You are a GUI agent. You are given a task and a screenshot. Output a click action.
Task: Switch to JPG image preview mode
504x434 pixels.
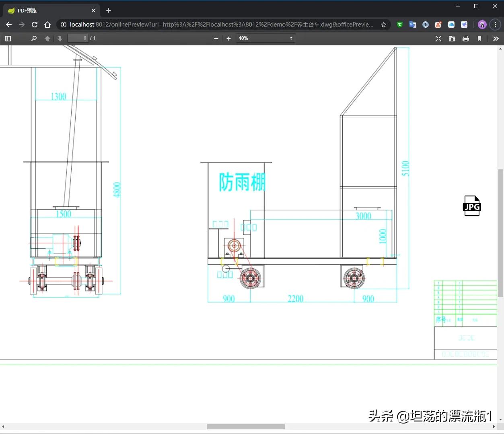coord(472,206)
